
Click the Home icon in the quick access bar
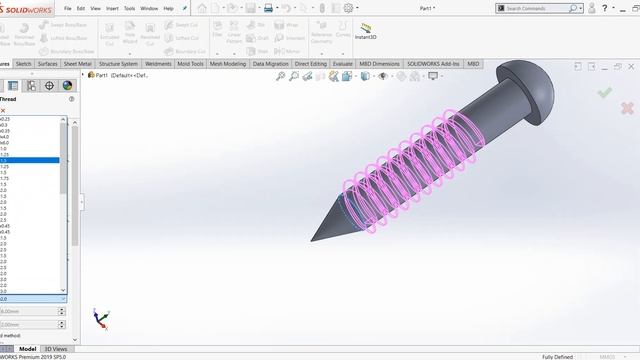point(202,8)
